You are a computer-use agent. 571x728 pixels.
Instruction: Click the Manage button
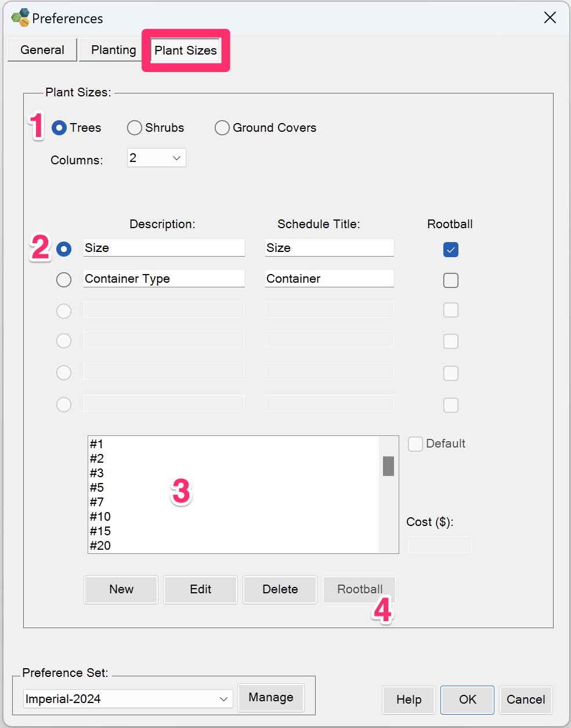271,697
